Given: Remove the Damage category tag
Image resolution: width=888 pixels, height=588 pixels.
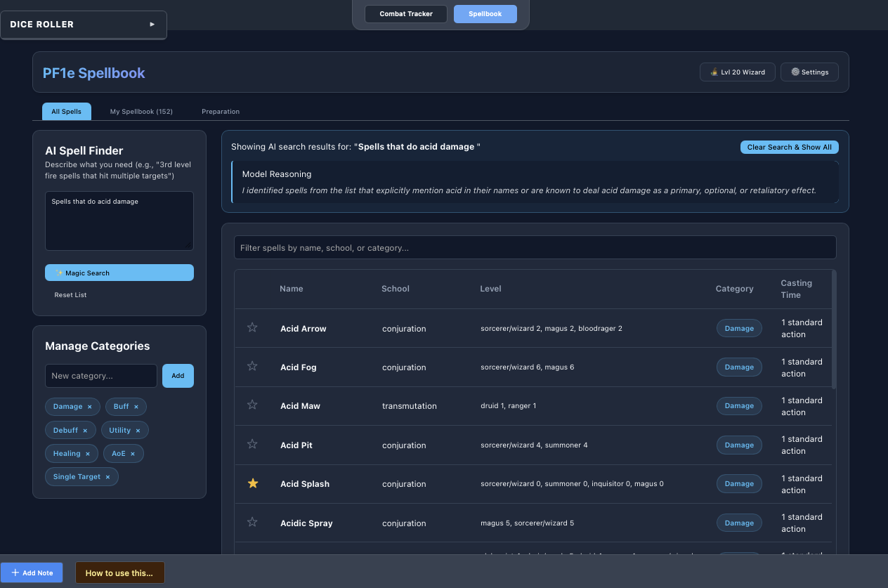Looking at the screenshot, I should (90, 407).
